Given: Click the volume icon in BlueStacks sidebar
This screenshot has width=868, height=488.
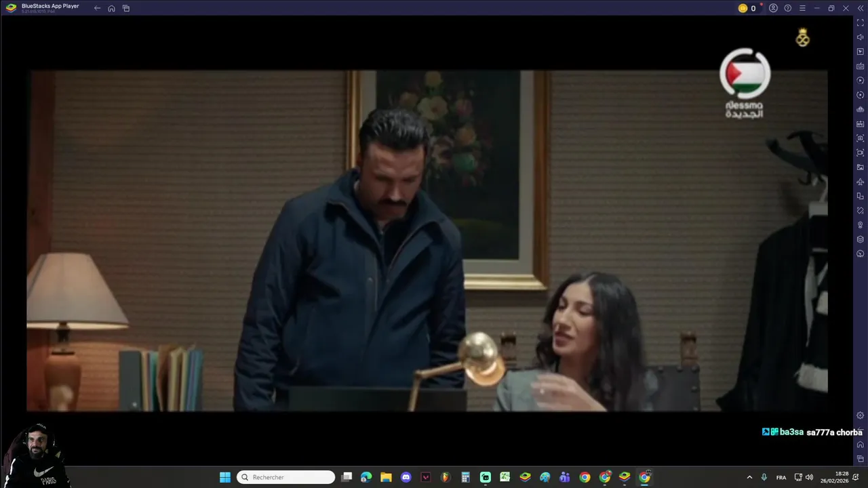Looking at the screenshot, I should coord(861,37).
